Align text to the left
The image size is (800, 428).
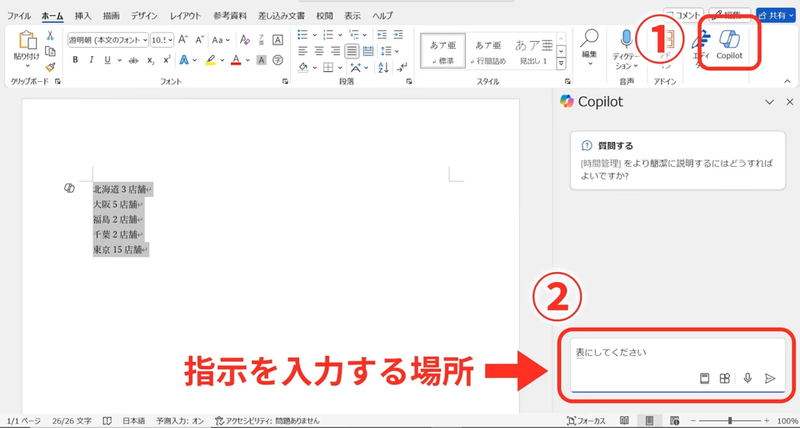coord(303,51)
